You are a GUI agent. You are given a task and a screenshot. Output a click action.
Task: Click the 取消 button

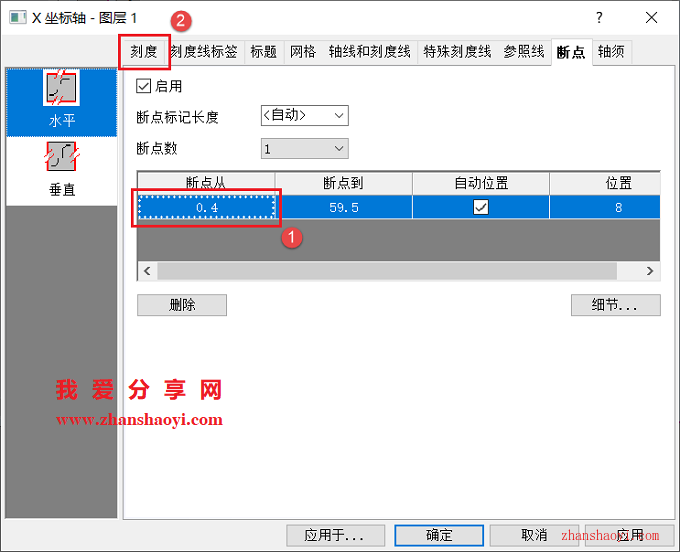[x=534, y=536]
